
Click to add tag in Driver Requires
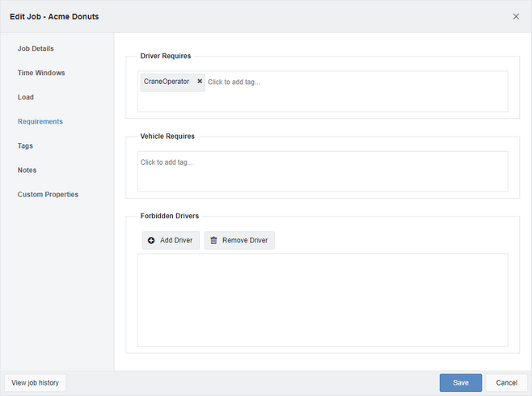(x=234, y=82)
